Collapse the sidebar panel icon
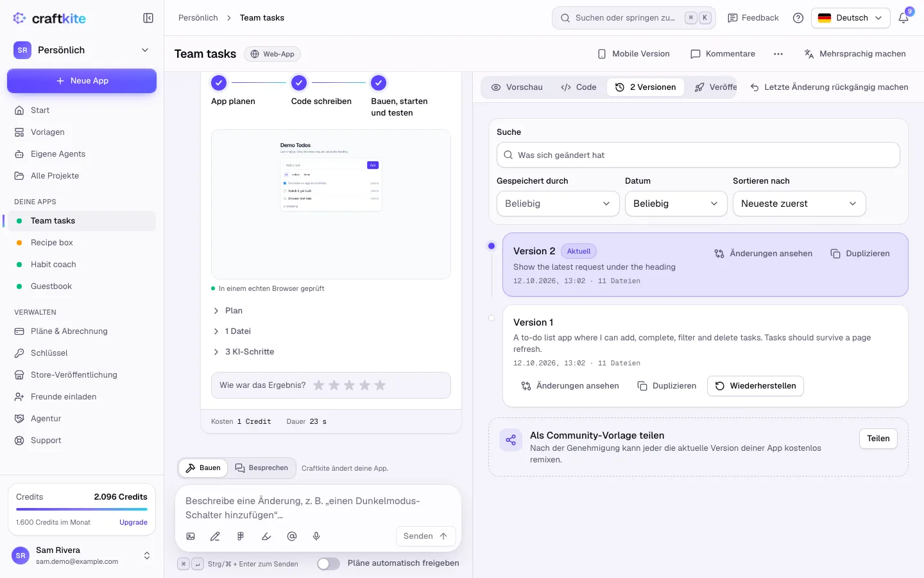 pos(148,18)
